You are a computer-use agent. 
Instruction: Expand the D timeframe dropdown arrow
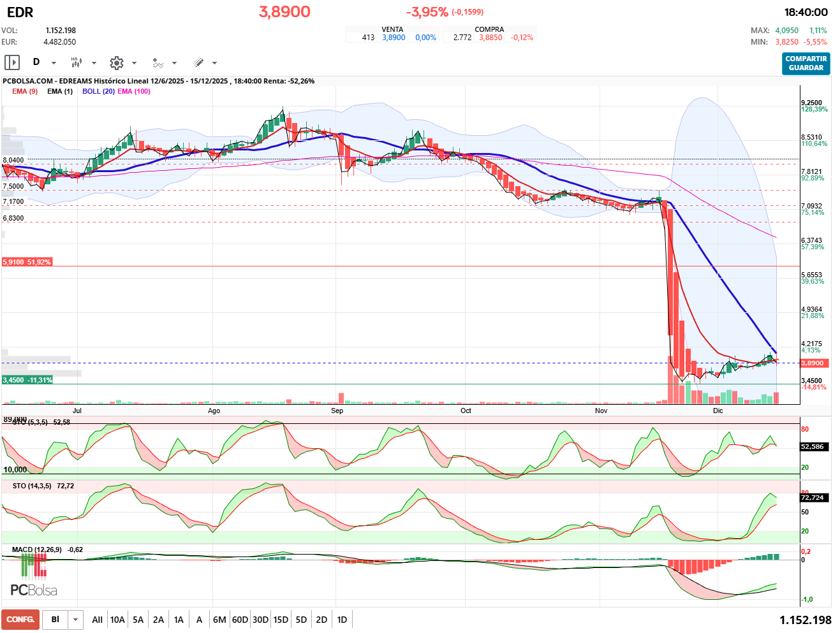click(54, 63)
